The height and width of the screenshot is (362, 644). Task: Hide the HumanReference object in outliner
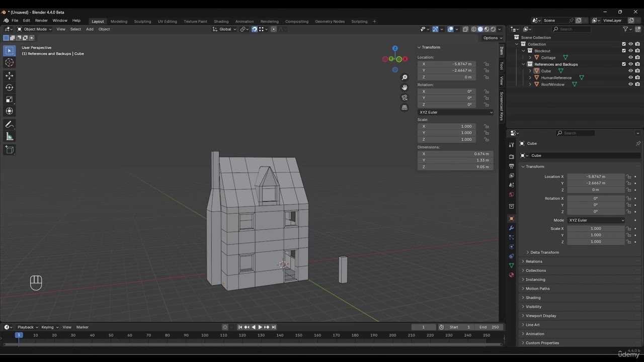click(x=630, y=78)
